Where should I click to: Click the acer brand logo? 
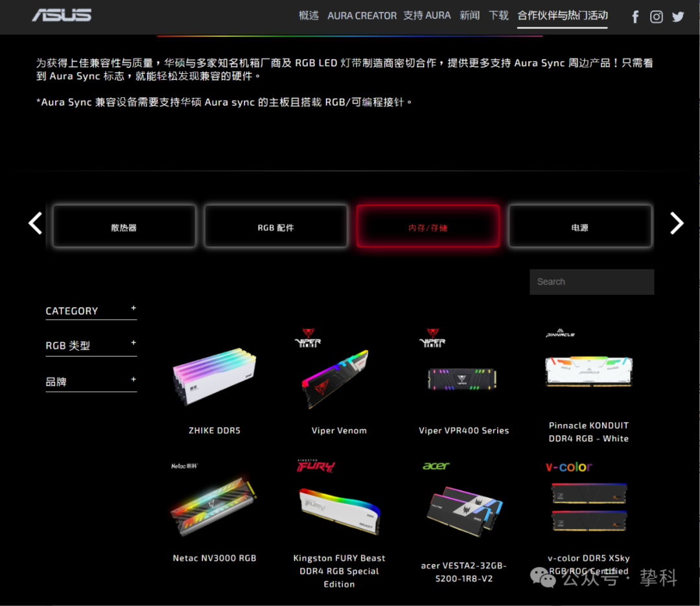436,466
